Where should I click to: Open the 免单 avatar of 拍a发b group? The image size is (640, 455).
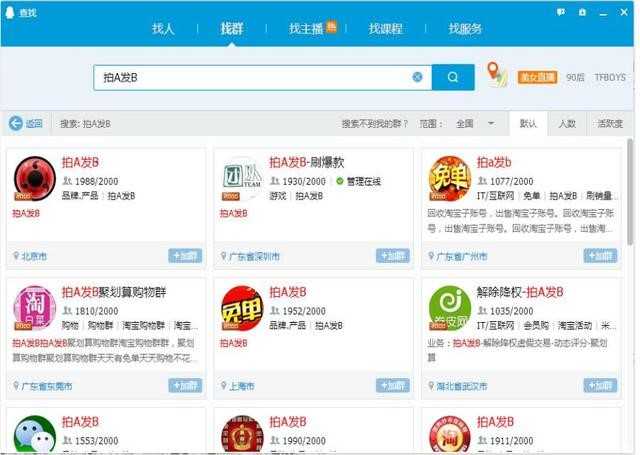pos(449,178)
